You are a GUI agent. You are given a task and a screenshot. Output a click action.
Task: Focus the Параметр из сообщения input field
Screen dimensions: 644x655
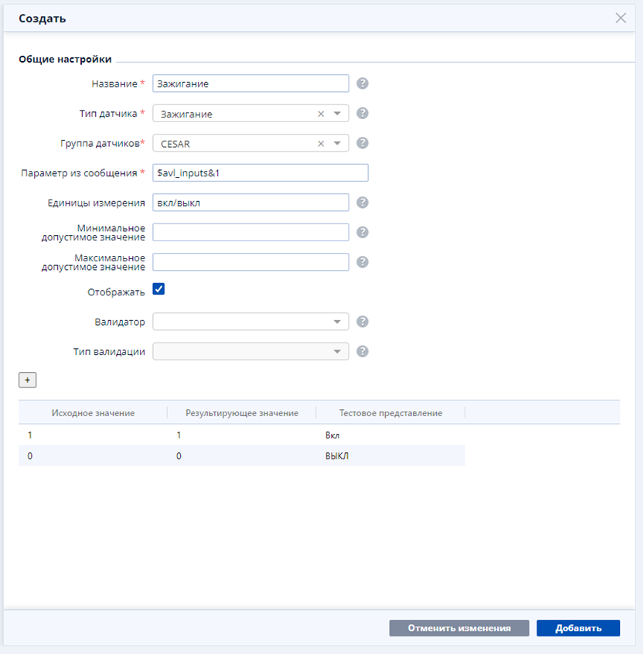[261, 172]
